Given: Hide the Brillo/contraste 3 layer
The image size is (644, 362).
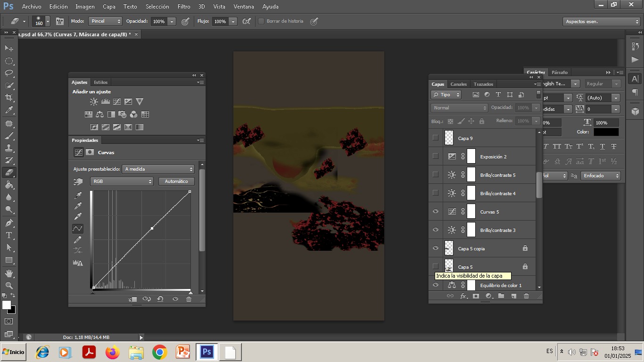Looking at the screenshot, I should [x=436, y=230].
